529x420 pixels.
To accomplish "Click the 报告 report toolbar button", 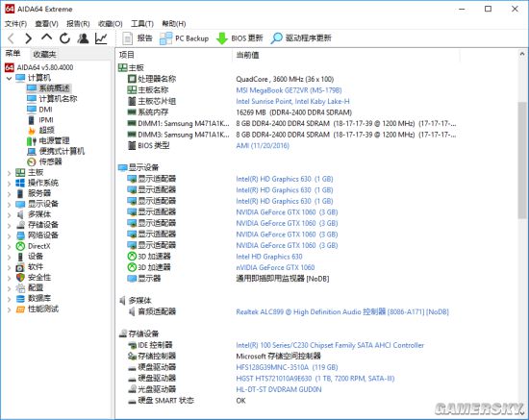I will coord(138,38).
